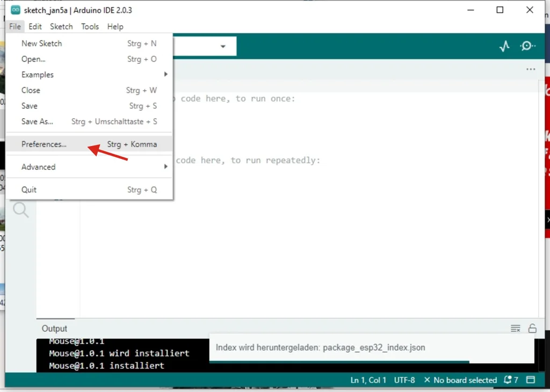The image size is (550, 392).
Task: Open the Search sidebar magnifier icon
Action: click(x=21, y=210)
